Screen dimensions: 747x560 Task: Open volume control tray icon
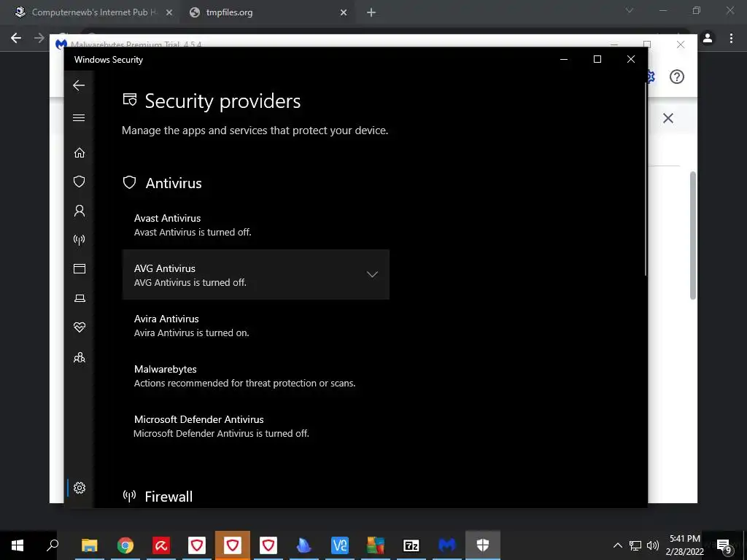point(653,545)
